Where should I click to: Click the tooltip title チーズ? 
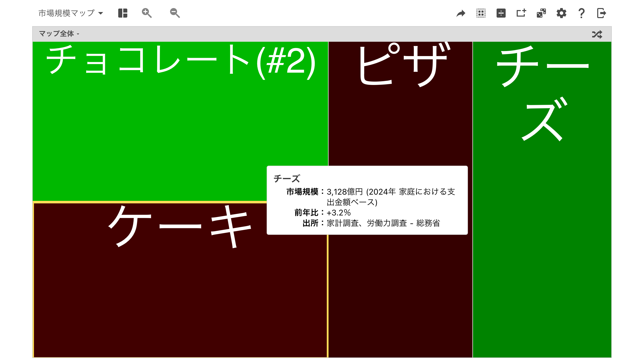287,178
